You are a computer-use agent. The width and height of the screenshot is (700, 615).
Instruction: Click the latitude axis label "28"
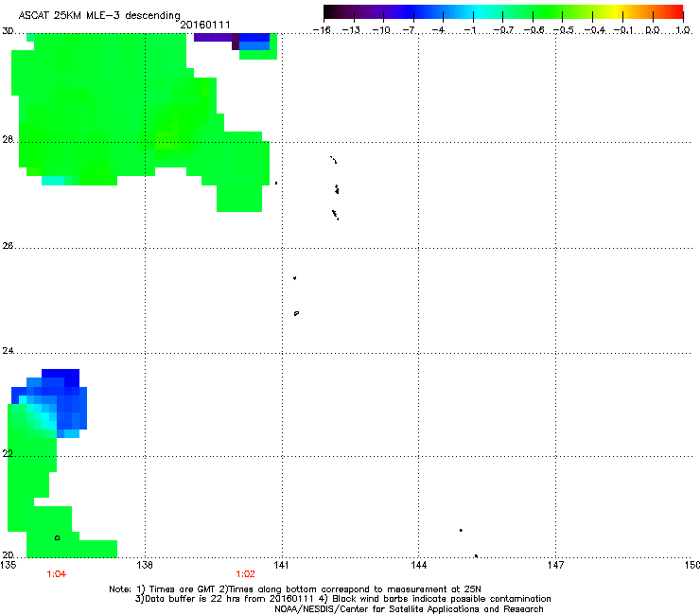(x=8, y=140)
